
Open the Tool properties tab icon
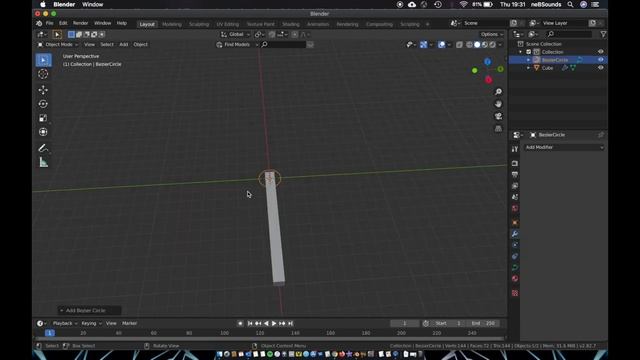coord(515,149)
